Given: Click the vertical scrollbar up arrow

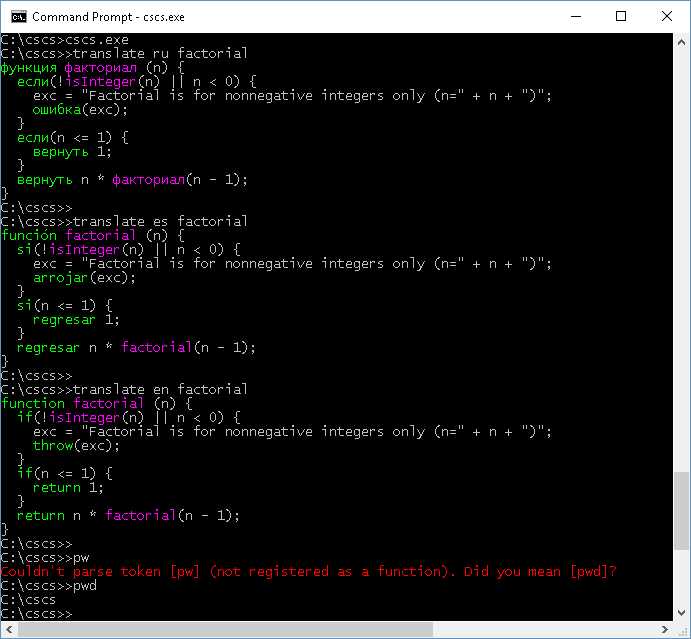Looking at the screenshot, I should (x=681, y=43).
